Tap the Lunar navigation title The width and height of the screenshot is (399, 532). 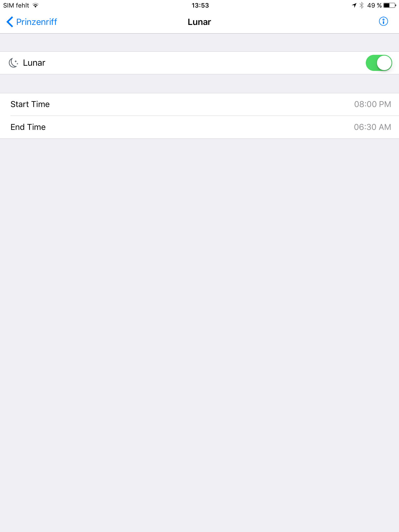tap(199, 22)
